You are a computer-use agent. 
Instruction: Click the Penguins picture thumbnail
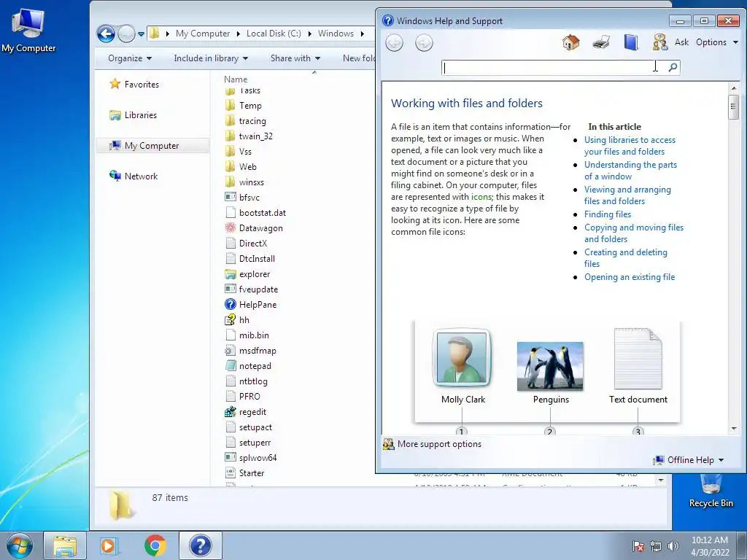[x=550, y=366]
